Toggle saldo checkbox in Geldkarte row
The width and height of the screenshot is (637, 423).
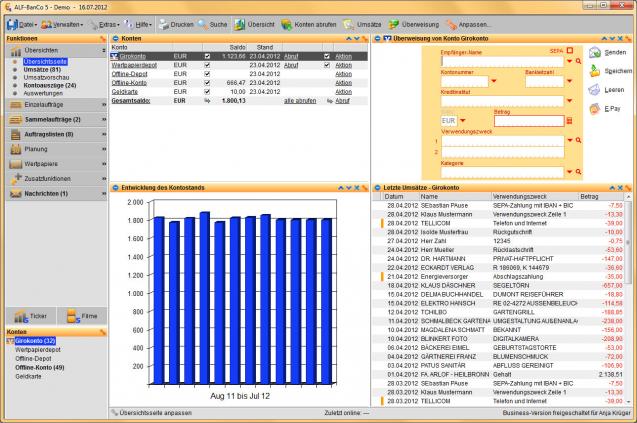click(x=207, y=92)
